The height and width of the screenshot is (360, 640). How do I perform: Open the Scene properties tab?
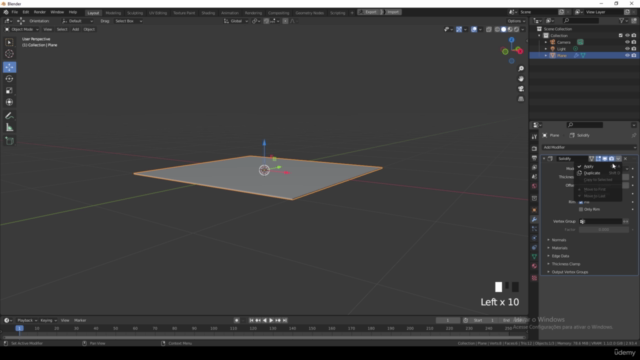(534, 177)
